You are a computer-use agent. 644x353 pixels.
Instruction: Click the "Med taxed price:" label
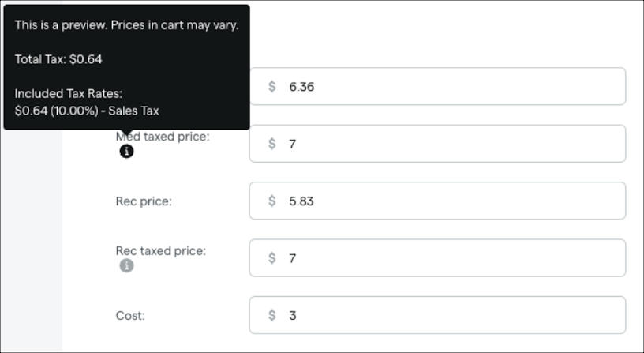coord(163,137)
